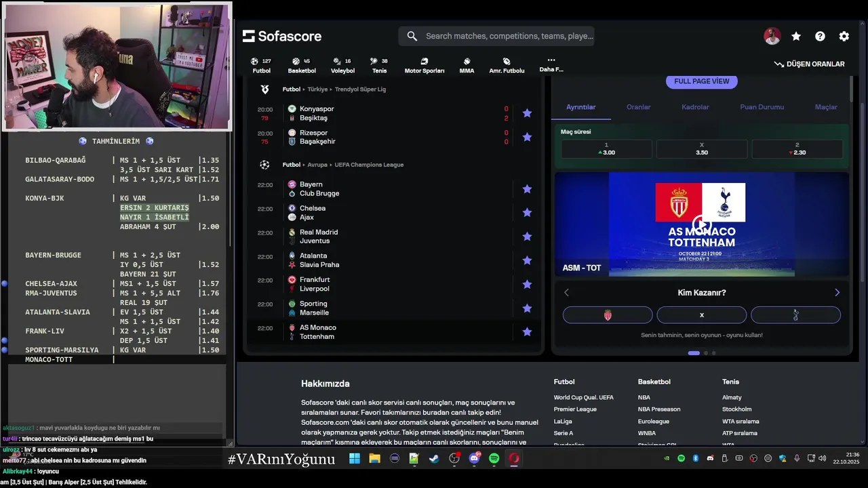Open the Windows Start menu
The width and height of the screenshot is (868, 488).
(x=355, y=459)
